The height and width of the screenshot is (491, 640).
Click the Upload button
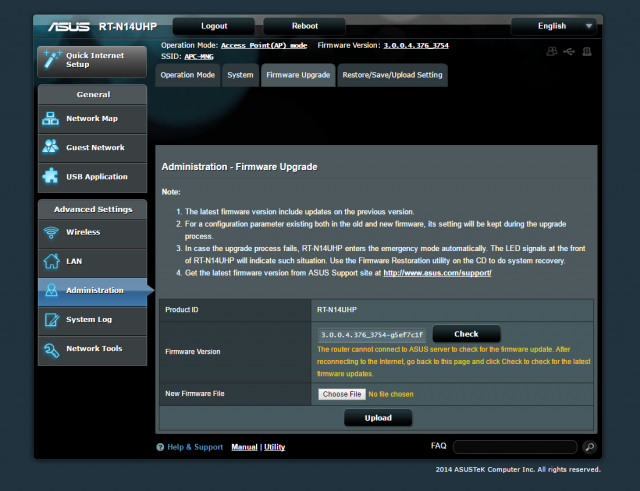tap(378, 418)
